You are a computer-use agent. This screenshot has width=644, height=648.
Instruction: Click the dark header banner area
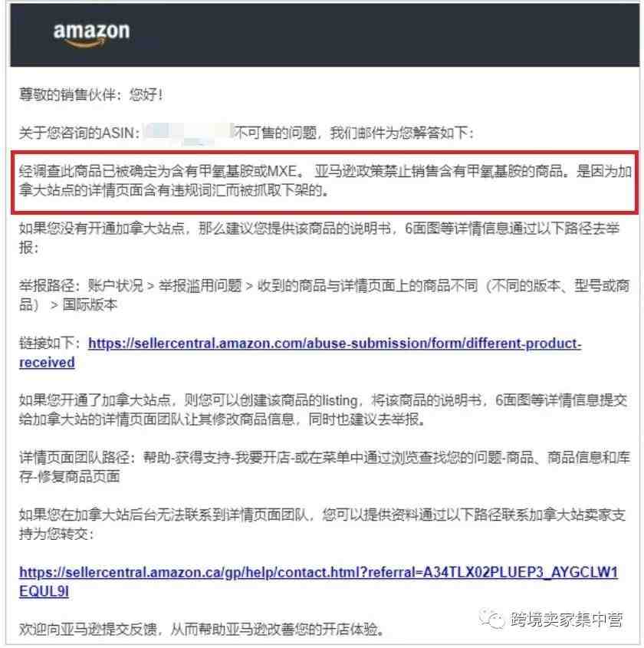point(325,35)
